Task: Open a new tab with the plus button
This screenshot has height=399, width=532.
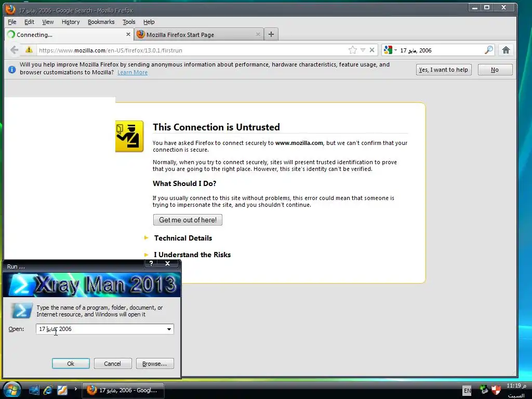Action: point(271,34)
